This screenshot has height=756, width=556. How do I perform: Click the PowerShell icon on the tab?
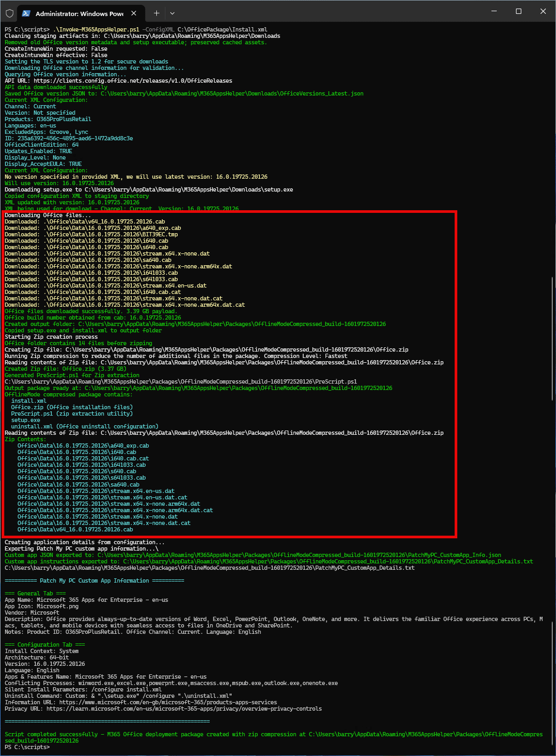(x=26, y=13)
